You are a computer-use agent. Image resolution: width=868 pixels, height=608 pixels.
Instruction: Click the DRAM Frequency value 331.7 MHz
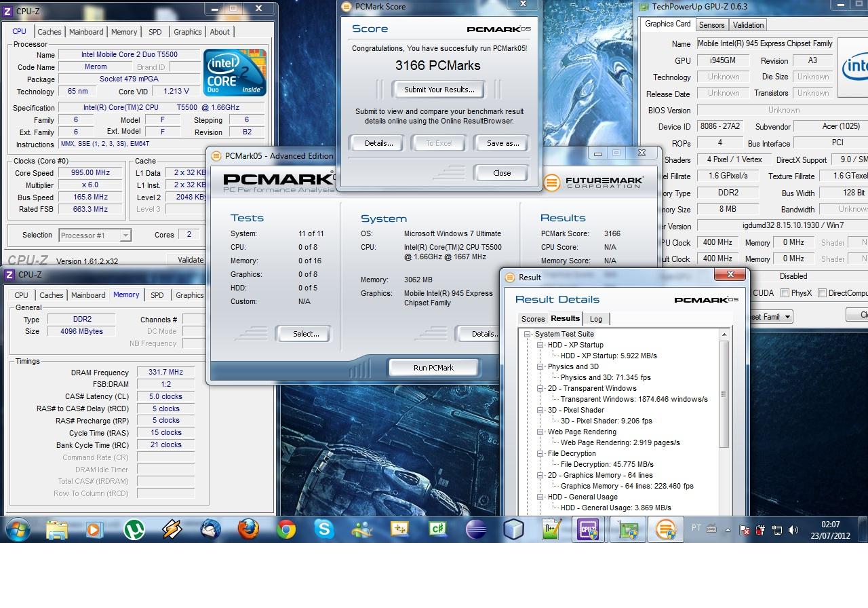[x=165, y=373]
